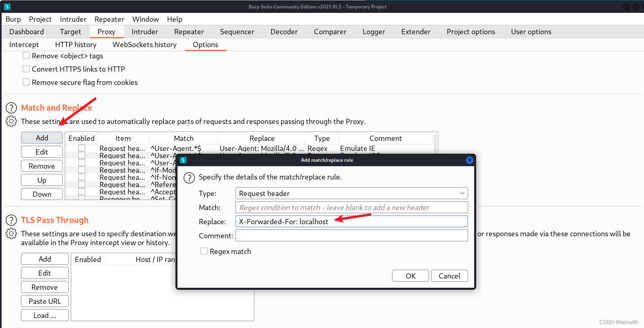
Task: Toggle Remove <object> tags checkbox
Action: (x=26, y=56)
